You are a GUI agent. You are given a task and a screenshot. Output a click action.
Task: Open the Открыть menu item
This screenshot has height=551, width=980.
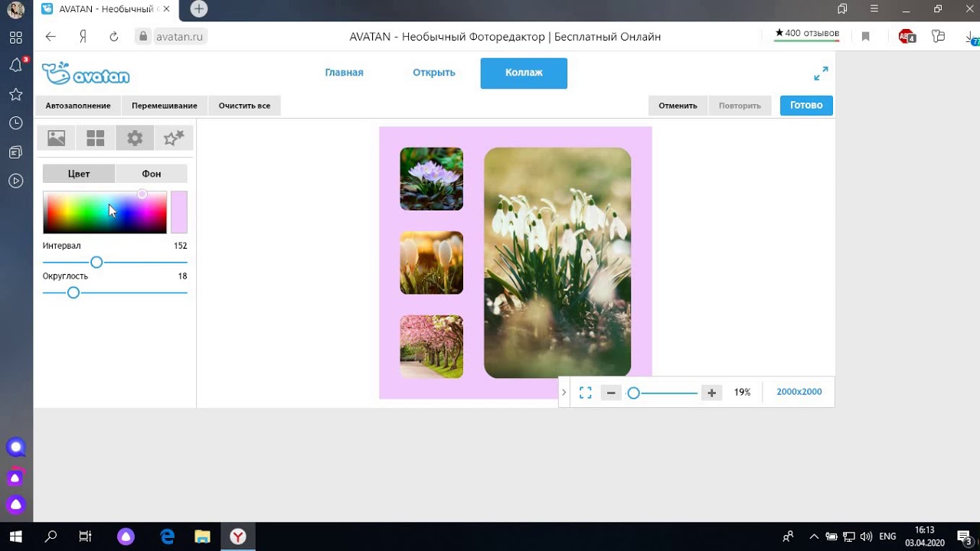point(434,73)
